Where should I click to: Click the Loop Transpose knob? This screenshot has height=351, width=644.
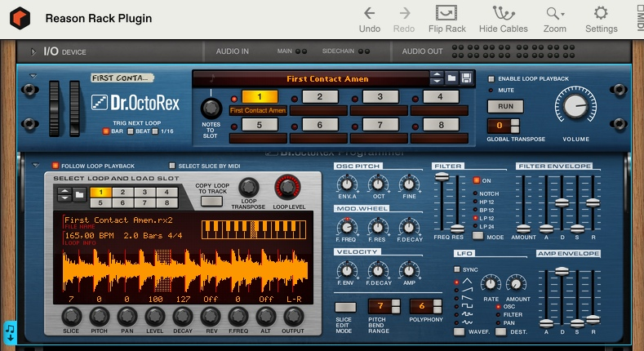248,187
